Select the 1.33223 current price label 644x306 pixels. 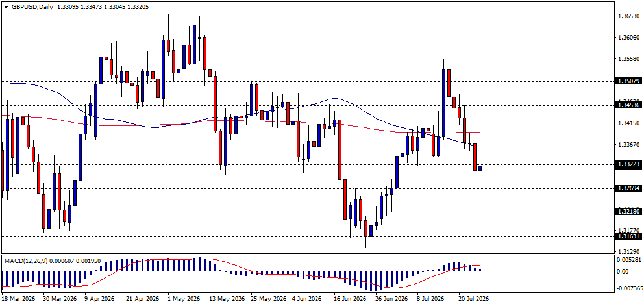(629, 164)
